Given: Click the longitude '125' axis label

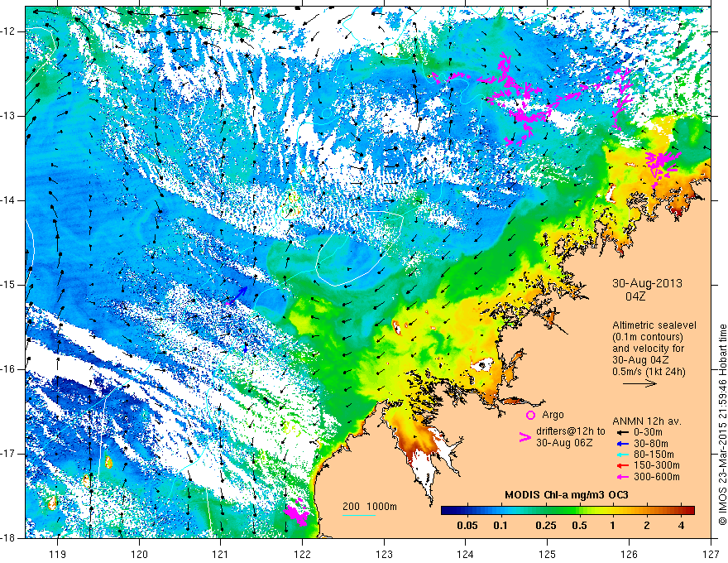Looking at the screenshot, I should 548,555.
